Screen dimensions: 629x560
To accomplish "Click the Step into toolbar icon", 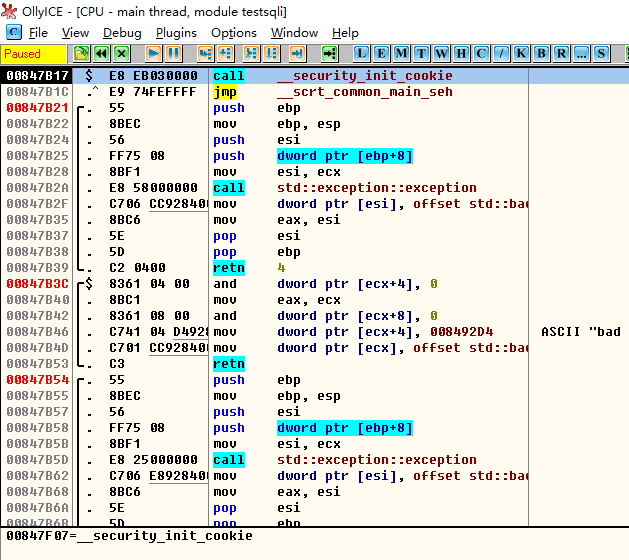I will point(206,53).
